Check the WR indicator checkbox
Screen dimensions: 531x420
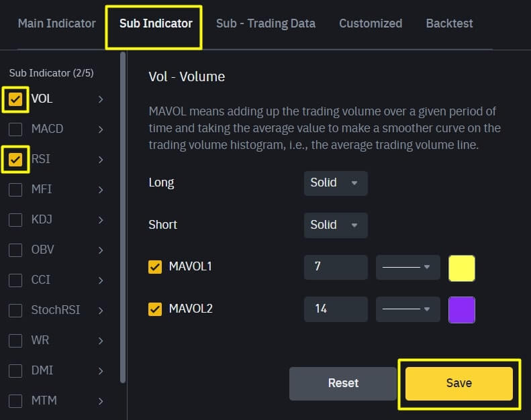(15, 340)
